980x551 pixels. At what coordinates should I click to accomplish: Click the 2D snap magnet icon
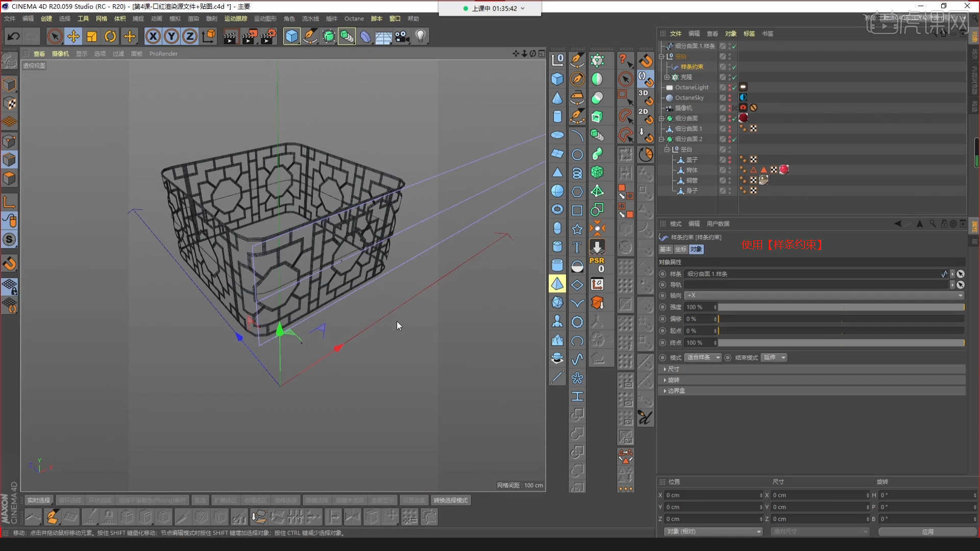645,116
